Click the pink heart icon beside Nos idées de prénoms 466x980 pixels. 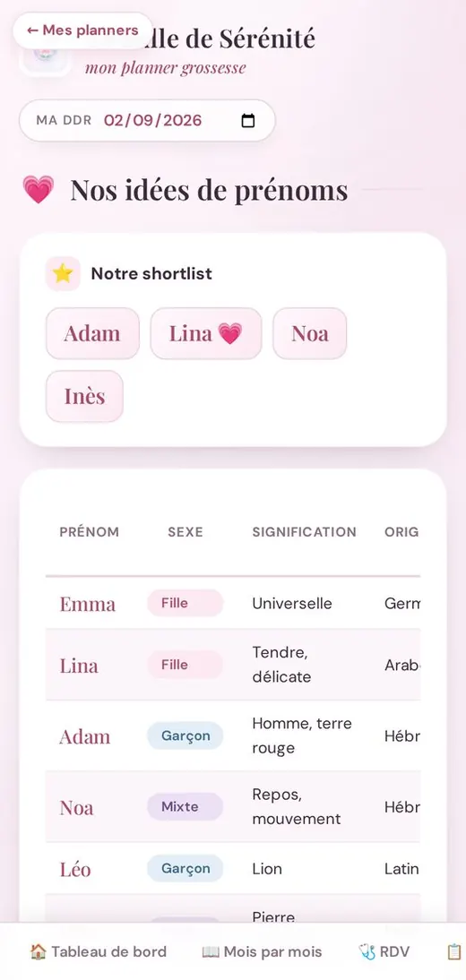(39, 189)
